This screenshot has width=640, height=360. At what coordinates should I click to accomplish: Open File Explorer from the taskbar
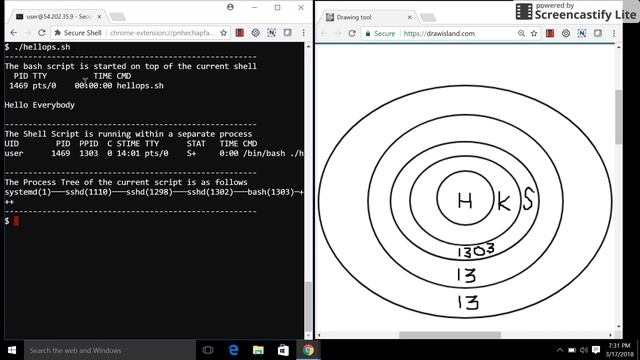258,350
